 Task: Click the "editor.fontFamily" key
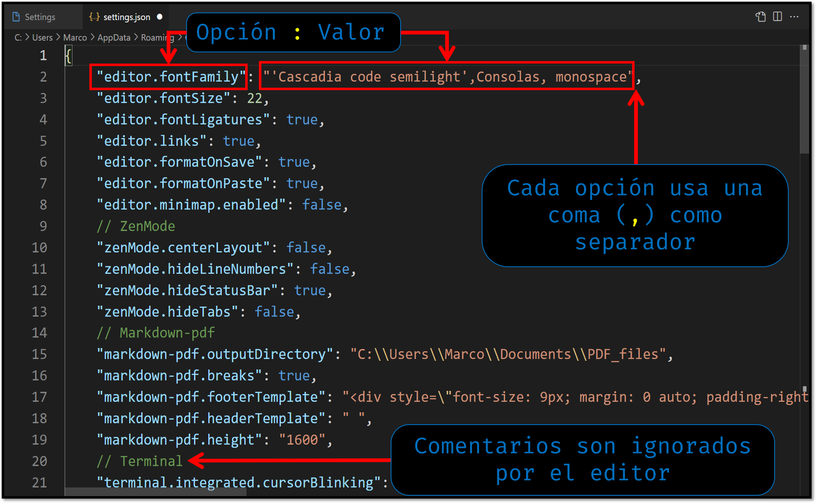pyautogui.click(x=171, y=77)
